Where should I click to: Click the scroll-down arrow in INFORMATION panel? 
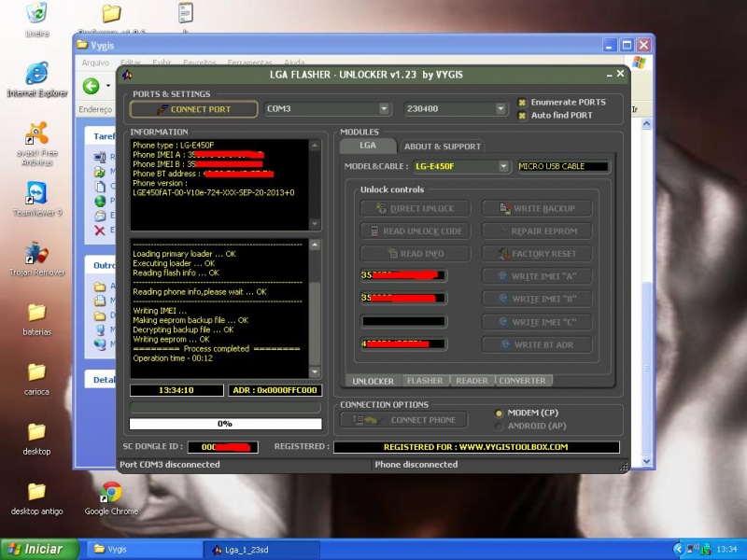point(315,224)
